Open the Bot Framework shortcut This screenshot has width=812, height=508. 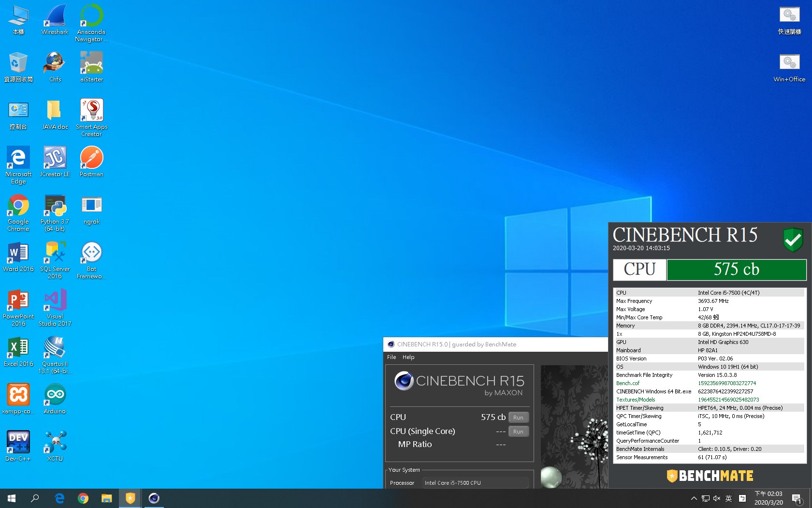[91, 260]
